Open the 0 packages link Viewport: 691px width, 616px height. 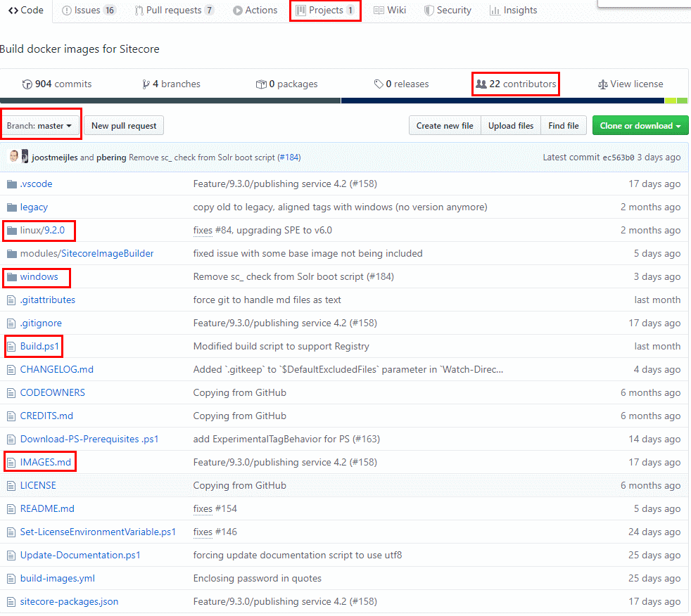click(x=287, y=84)
